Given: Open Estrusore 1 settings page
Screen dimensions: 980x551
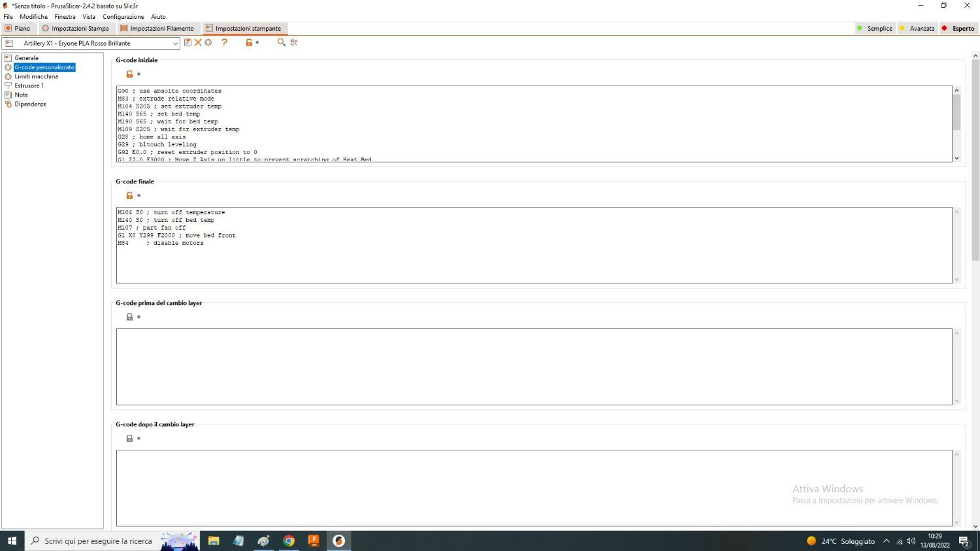Looking at the screenshot, I should pyautogui.click(x=29, y=86).
